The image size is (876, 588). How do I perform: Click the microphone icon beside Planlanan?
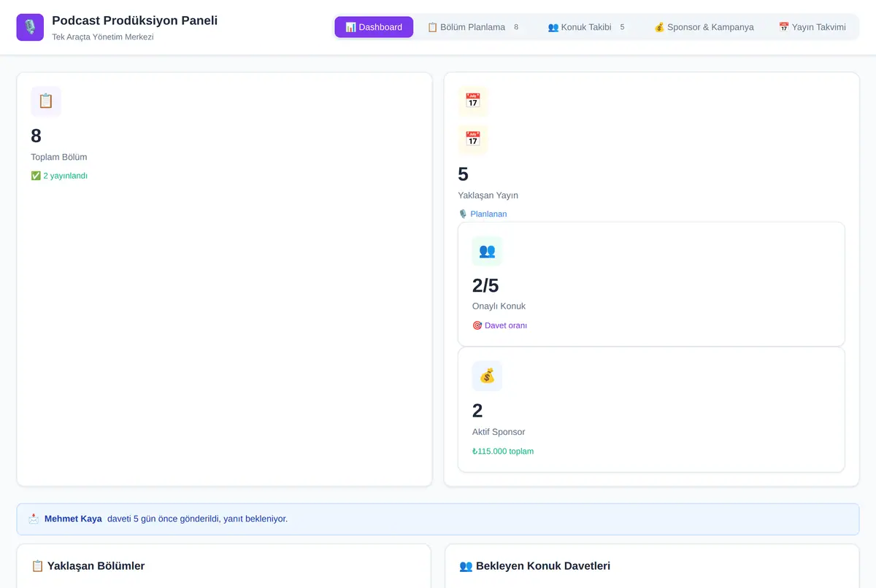pyautogui.click(x=463, y=214)
